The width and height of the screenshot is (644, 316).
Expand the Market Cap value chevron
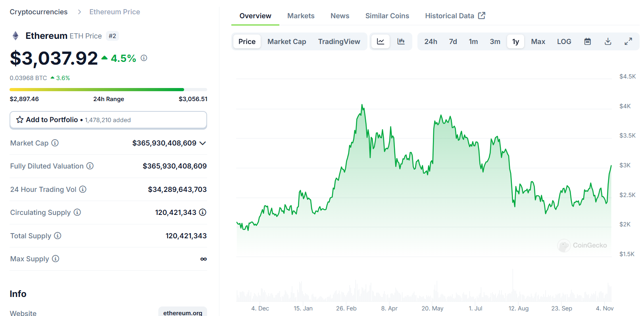[x=203, y=143]
